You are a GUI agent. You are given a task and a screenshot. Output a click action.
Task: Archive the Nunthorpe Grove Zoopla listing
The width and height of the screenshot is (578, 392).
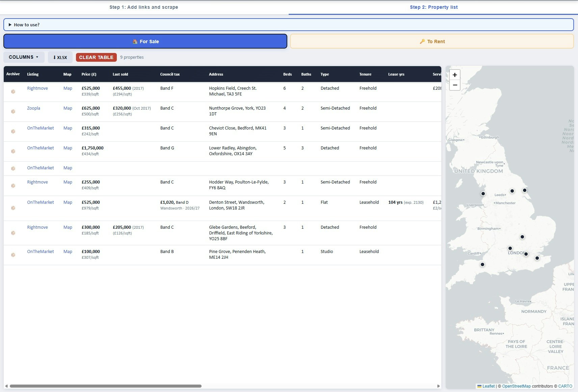13,111
